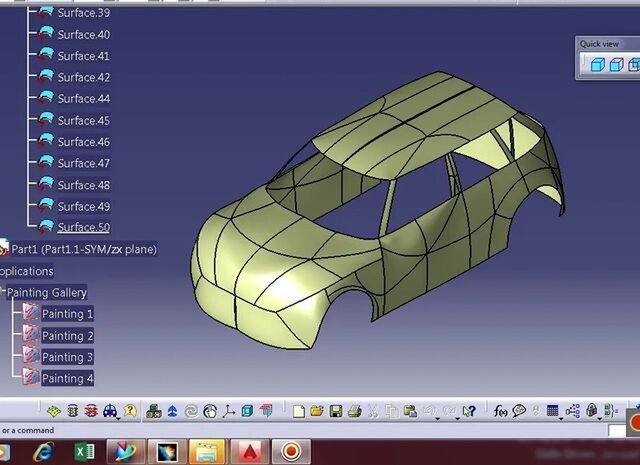The image size is (640, 465).
Task: Select the Applications tree node
Action: tap(27, 271)
